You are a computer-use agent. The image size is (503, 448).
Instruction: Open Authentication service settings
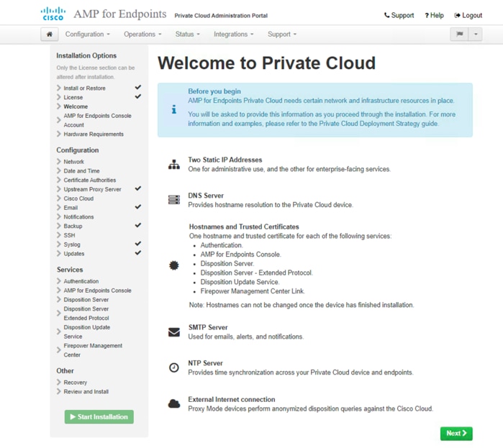point(81,281)
